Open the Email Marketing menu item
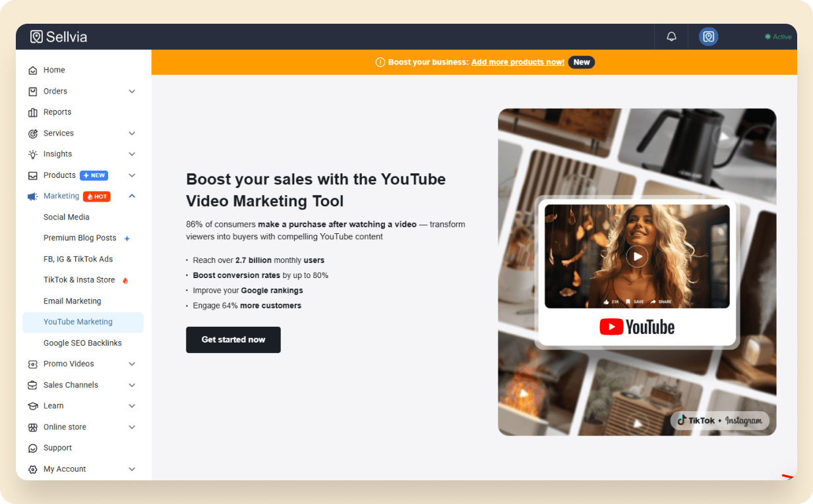The image size is (813, 504). pyautogui.click(x=72, y=300)
